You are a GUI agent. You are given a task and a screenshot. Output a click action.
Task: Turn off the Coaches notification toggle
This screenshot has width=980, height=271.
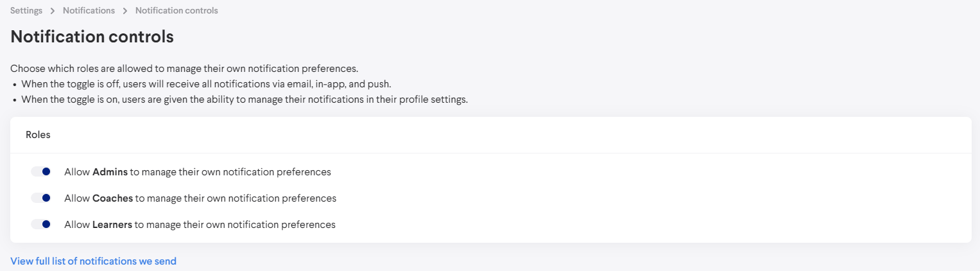[x=41, y=198]
